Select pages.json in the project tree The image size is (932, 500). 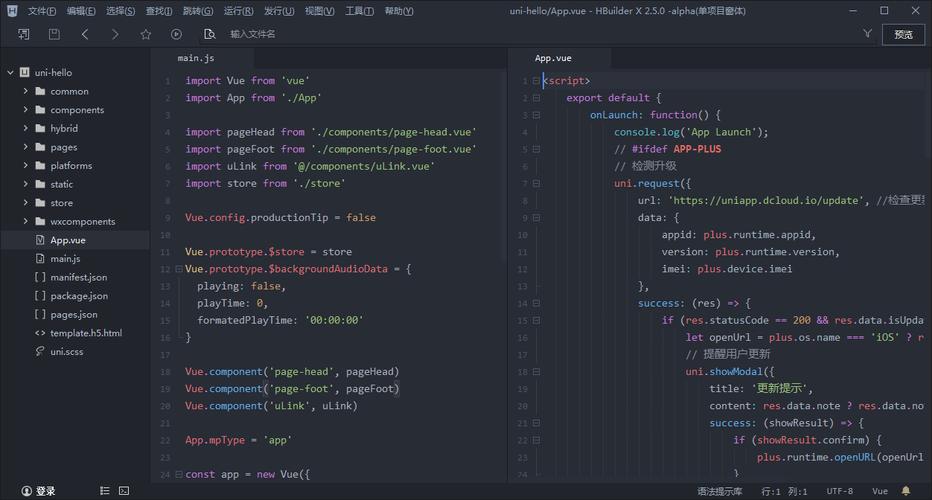(x=75, y=315)
